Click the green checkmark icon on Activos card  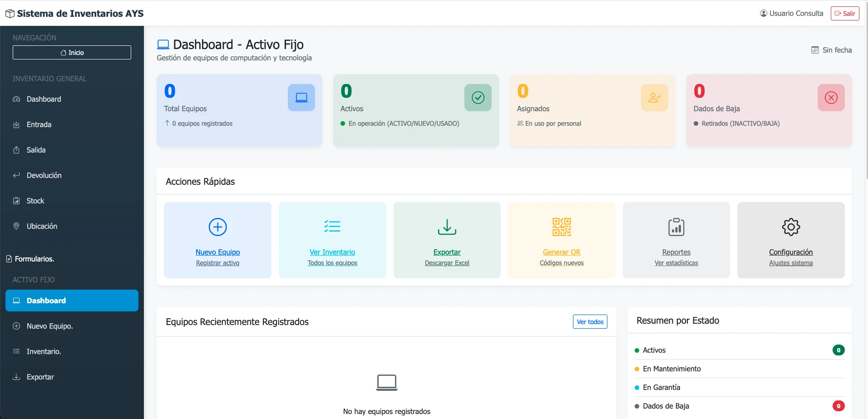coord(478,98)
